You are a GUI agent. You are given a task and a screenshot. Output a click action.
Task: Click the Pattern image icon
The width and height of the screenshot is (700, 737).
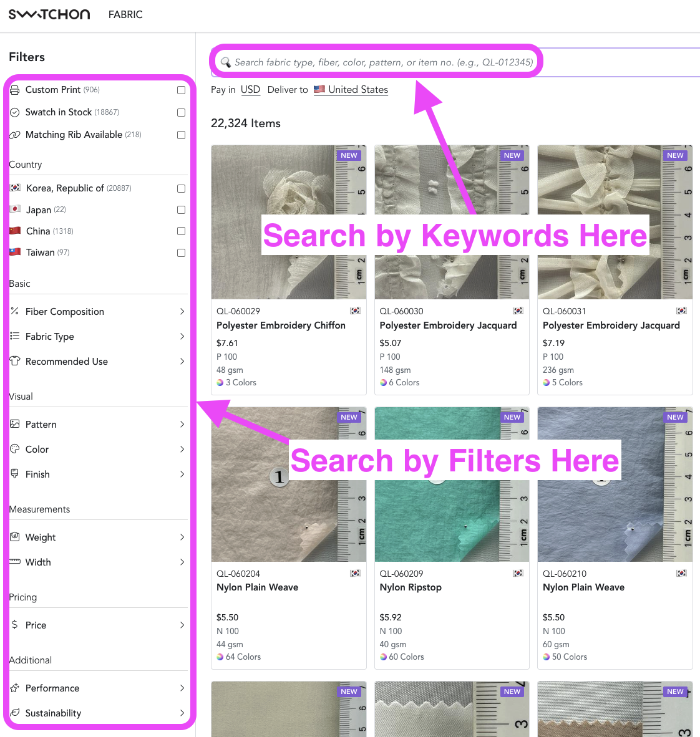point(15,424)
